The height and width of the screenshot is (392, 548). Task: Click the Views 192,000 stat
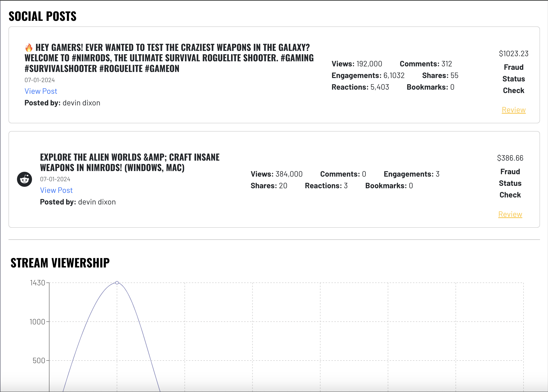point(357,64)
